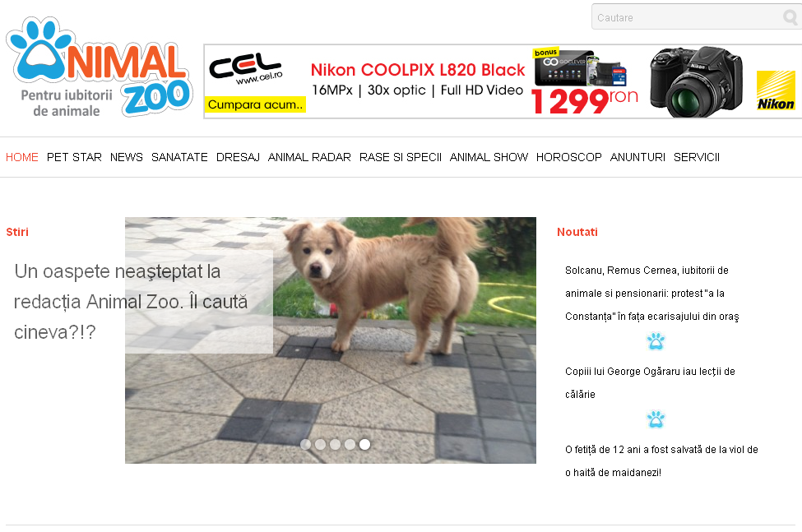802x532 pixels.
Task: Click the search magnifier icon
Action: point(790,17)
